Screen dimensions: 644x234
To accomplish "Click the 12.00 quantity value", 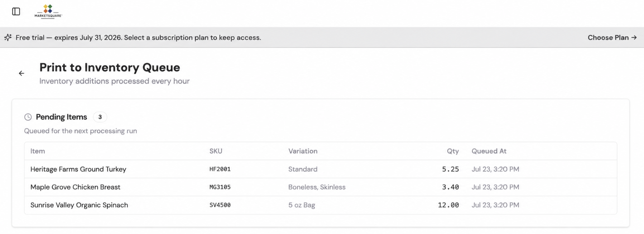I will click(x=448, y=205).
